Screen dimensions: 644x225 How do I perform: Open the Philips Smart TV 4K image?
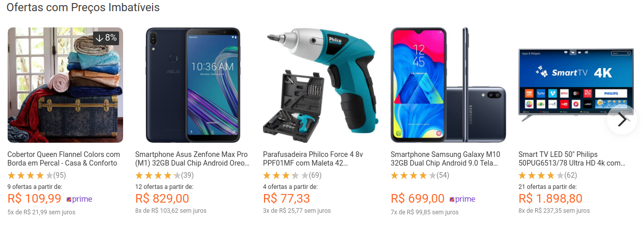[x=576, y=85]
